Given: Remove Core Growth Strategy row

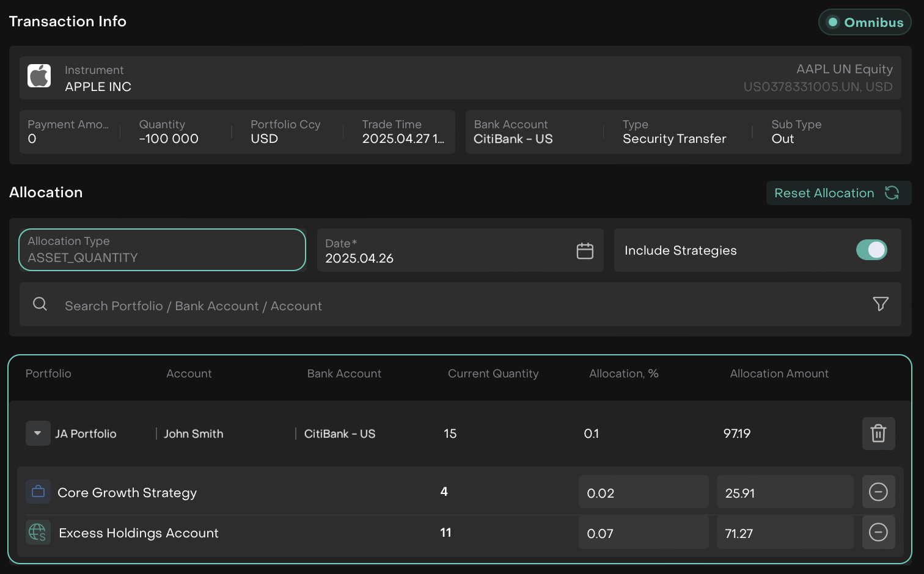Looking at the screenshot, I should pyautogui.click(x=878, y=492).
